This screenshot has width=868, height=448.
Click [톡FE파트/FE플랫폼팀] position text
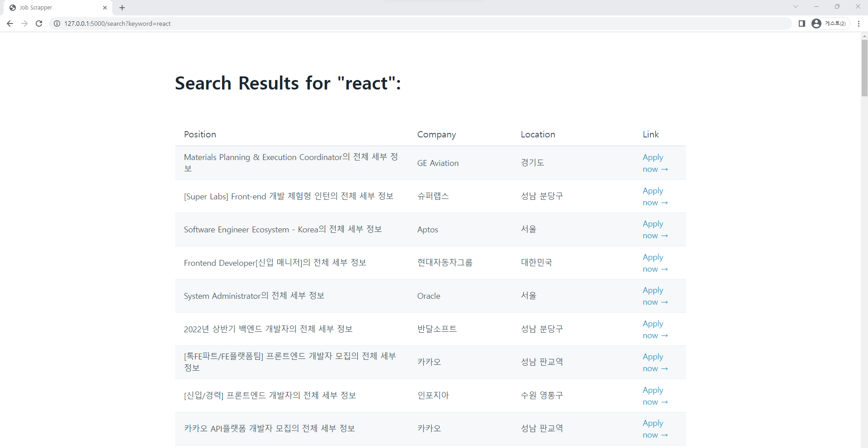coord(290,362)
